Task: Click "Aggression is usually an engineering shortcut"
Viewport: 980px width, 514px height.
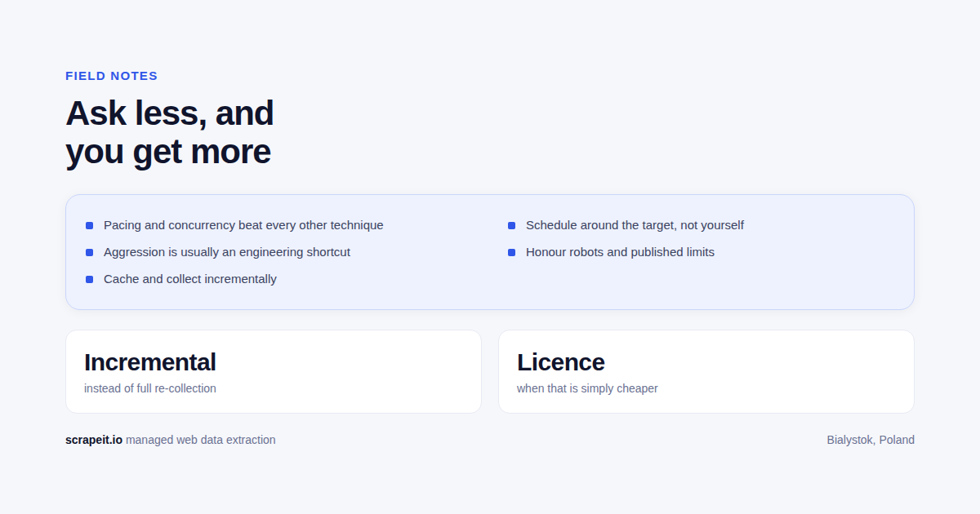Action: [x=227, y=252]
